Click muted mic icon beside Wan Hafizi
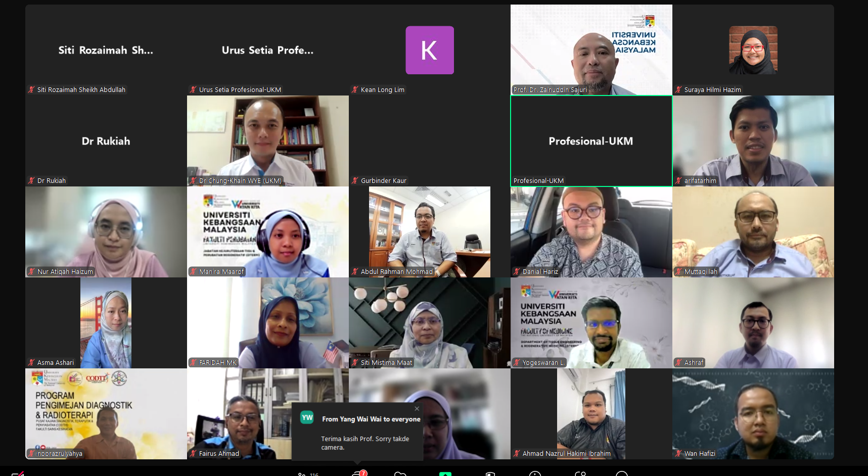The width and height of the screenshot is (868, 476). click(678, 453)
